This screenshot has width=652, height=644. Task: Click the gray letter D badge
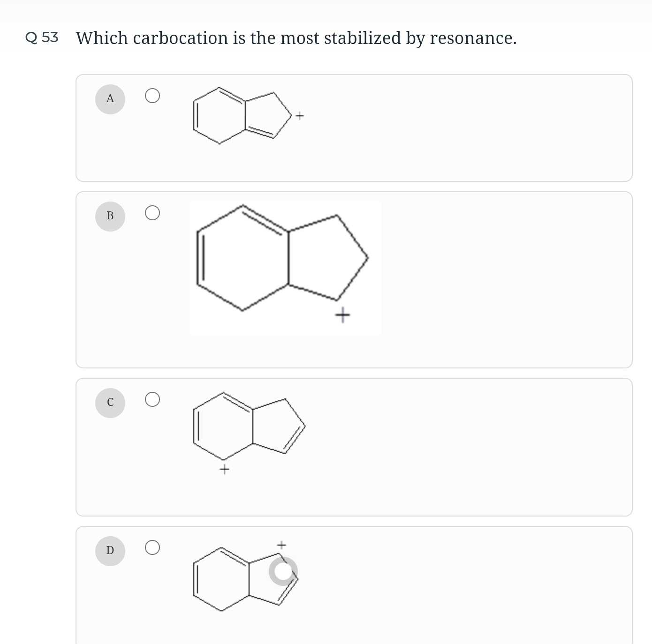[x=110, y=551]
